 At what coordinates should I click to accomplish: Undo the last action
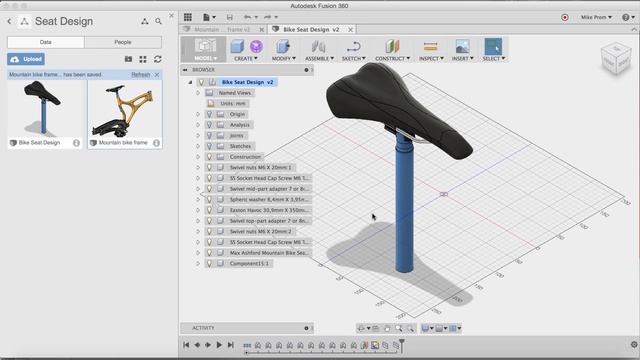click(247, 17)
